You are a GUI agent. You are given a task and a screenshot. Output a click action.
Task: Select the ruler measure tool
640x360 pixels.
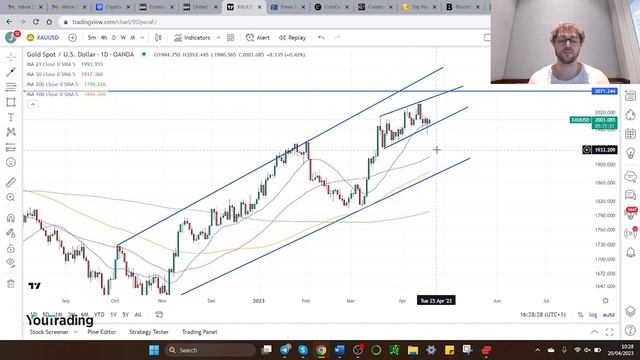[11, 182]
